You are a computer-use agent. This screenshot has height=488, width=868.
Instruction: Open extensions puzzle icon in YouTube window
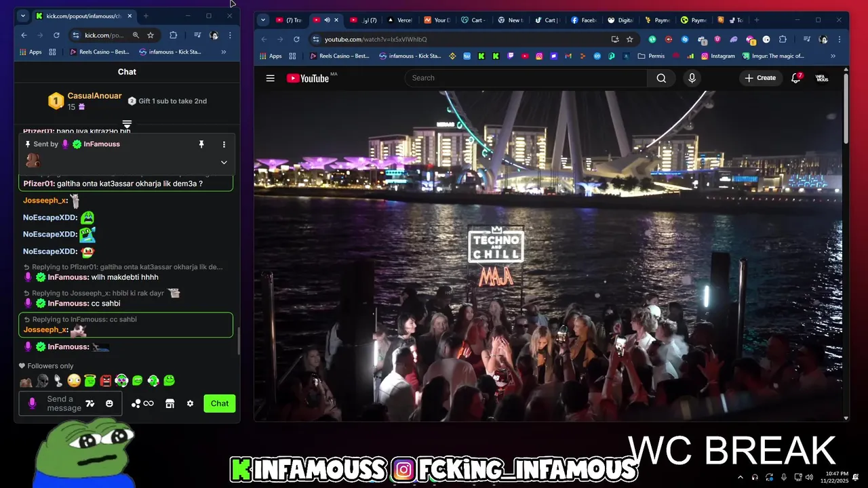coord(783,39)
